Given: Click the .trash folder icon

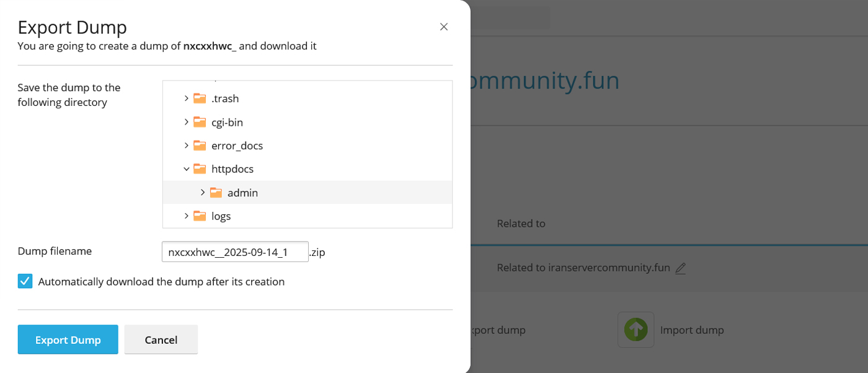Looking at the screenshot, I should coord(199,99).
